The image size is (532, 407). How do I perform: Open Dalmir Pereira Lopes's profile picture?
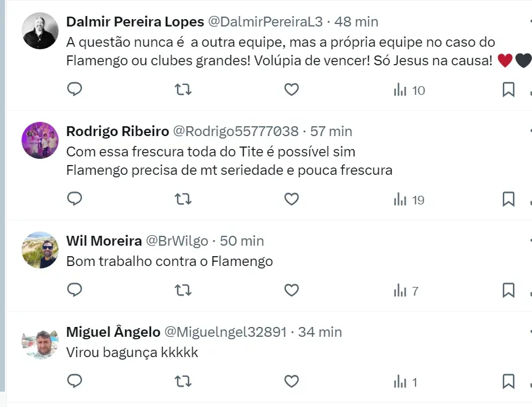pyautogui.click(x=40, y=31)
